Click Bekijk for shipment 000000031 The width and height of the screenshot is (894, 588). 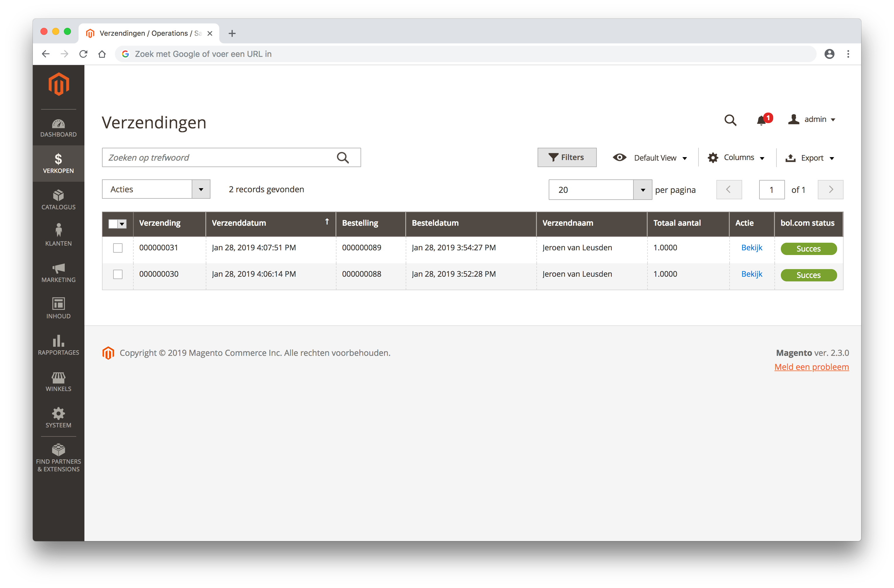pyautogui.click(x=752, y=248)
